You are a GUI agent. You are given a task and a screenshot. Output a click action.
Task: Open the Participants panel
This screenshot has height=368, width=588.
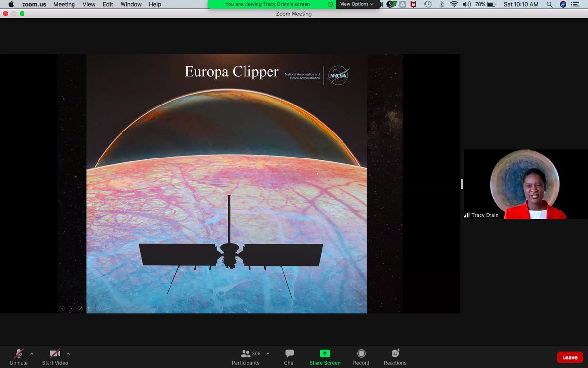(245, 357)
